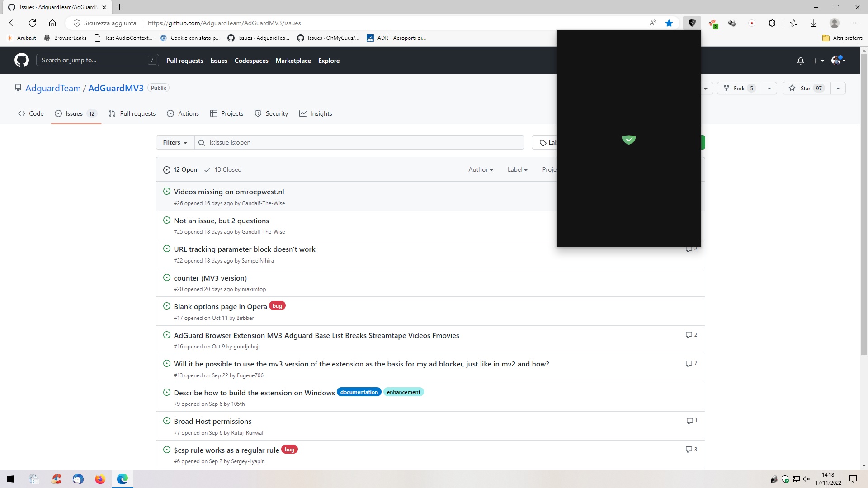868x488 pixels.
Task: Open browser downloads icon
Action: pyautogui.click(x=813, y=23)
